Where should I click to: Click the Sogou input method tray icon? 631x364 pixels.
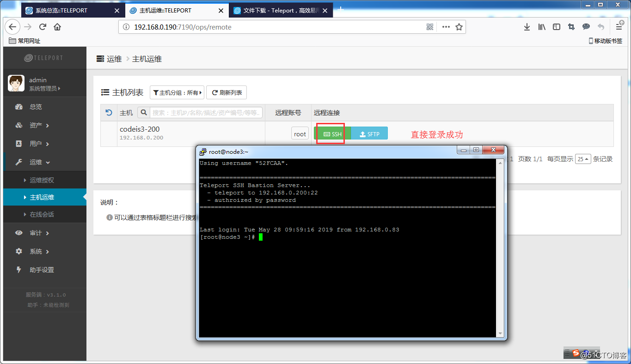point(576,353)
